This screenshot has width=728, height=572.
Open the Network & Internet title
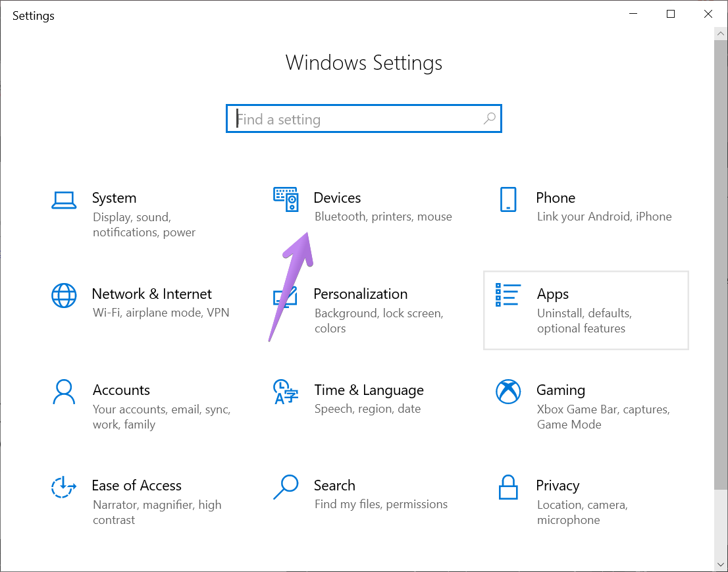point(152,294)
